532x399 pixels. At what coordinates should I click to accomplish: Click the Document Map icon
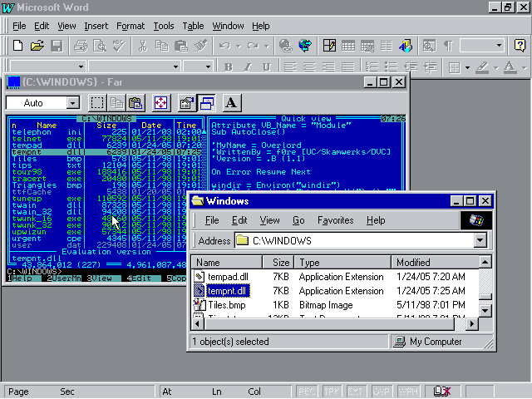pos(429,45)
